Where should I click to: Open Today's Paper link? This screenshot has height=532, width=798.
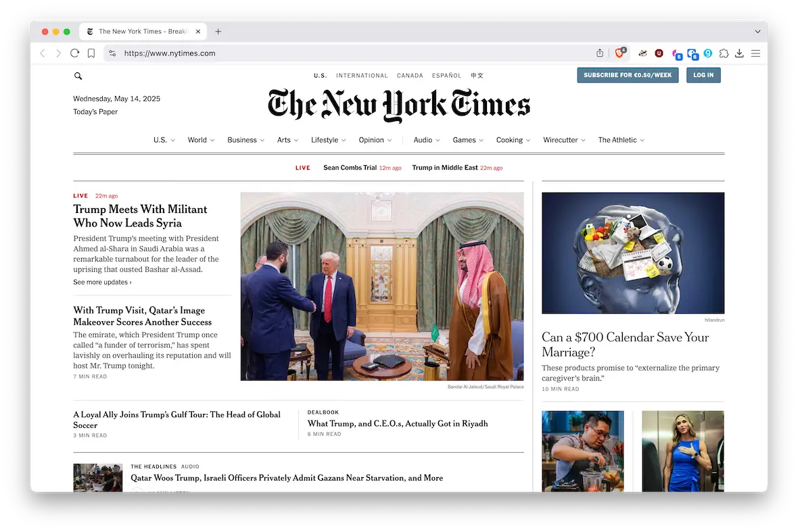pyautogui.click(x=95, y=112)
